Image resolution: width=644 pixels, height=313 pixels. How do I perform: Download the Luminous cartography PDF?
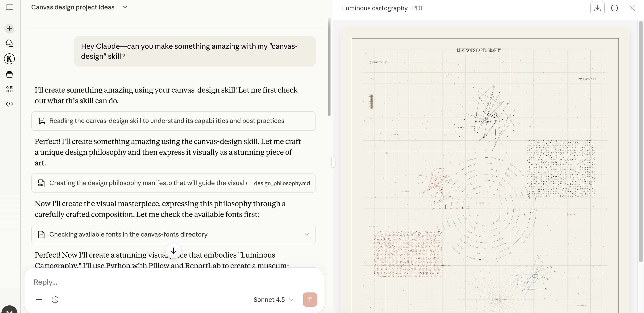(597, 8)
